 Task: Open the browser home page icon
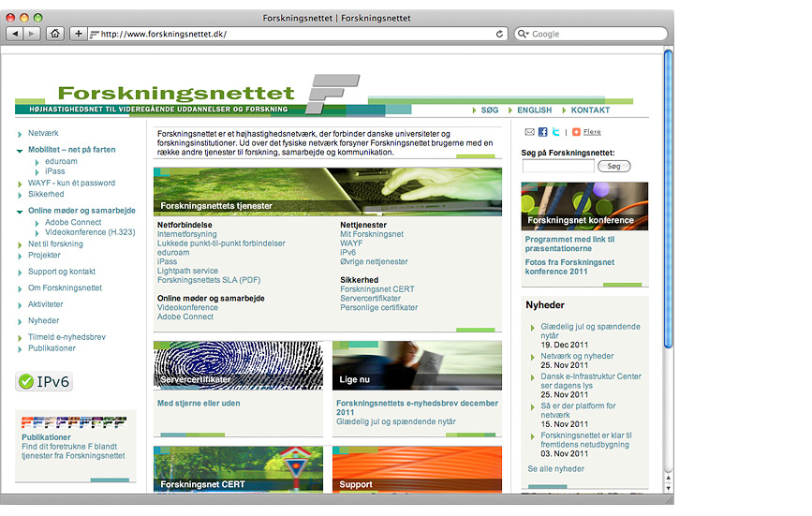pyautogui.click(x=55, y=34)
